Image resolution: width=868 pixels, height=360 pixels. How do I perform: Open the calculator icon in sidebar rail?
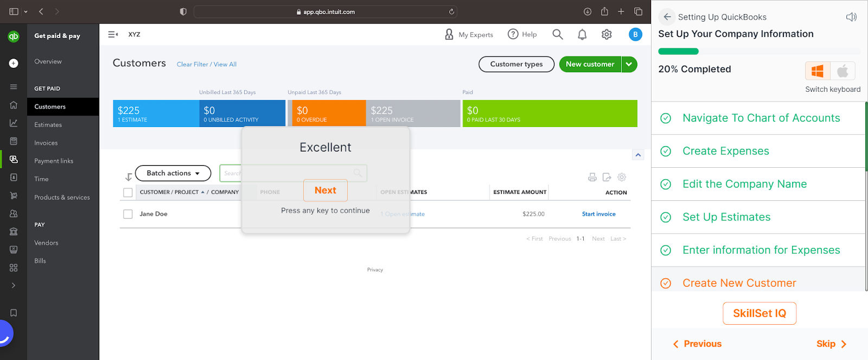click(x=14, y=141)
